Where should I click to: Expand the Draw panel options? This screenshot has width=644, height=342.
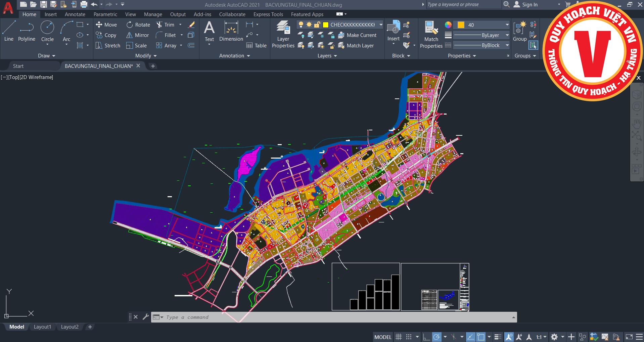(x=46, y=56)
